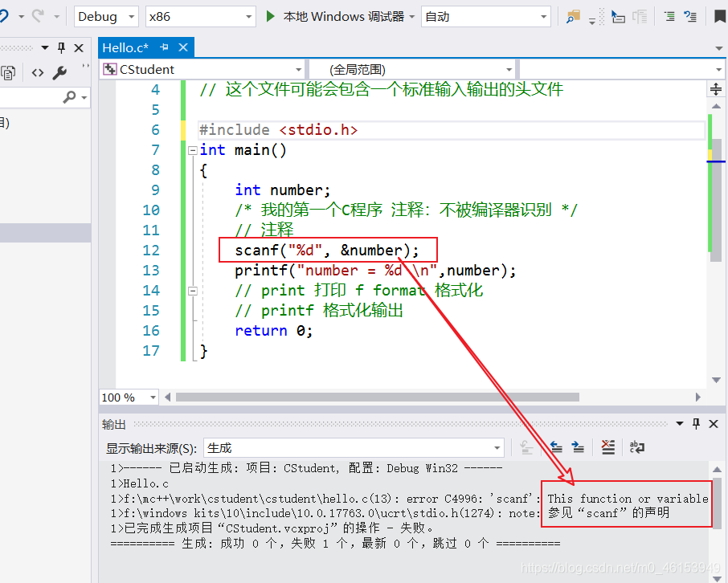
Task: Open the (全局范围) scope dropdown
Action: click(412, 70)
